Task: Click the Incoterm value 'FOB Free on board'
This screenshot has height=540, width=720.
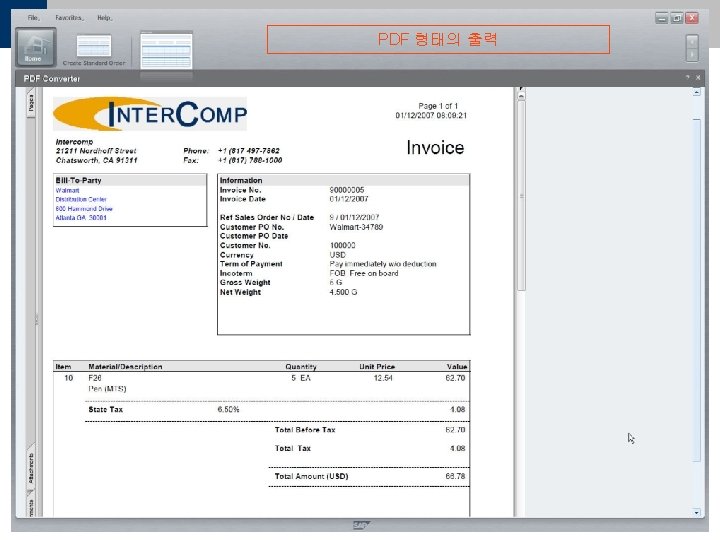Action: click(364, 273)
